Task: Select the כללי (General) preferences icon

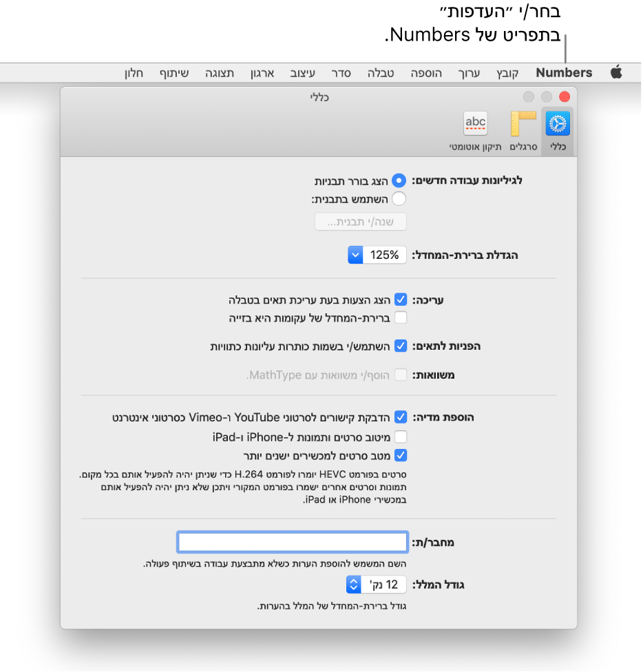Action: [558, 131]
